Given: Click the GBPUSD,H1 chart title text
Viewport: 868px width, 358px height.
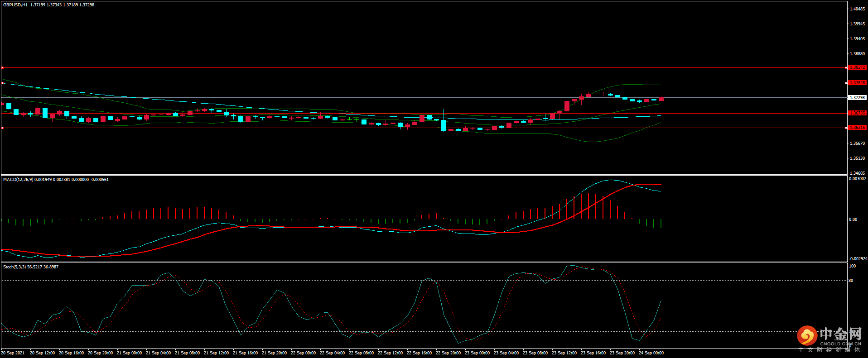Looking at the screenshot, I should [x=15, y=5].
